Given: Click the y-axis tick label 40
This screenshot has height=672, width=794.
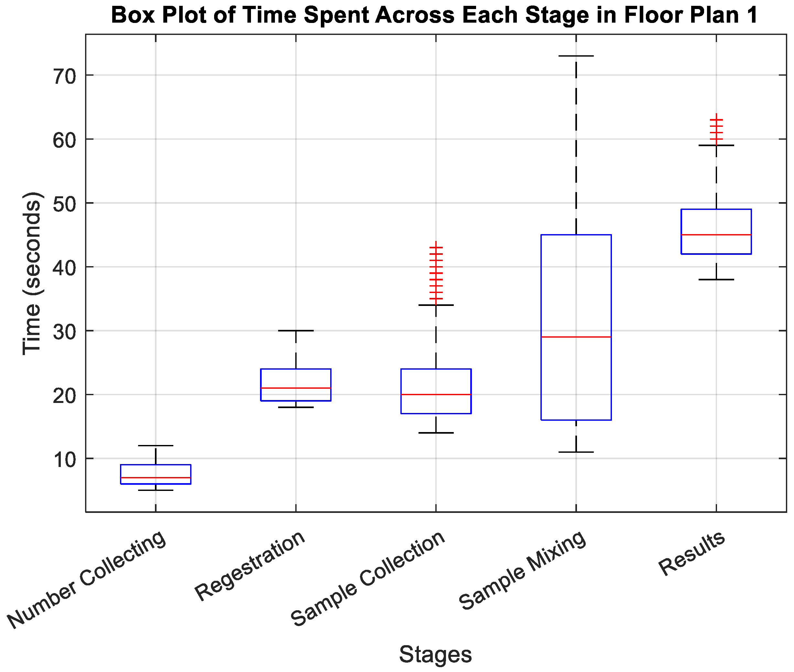Looking at the screenshot, I should (65, 268).
